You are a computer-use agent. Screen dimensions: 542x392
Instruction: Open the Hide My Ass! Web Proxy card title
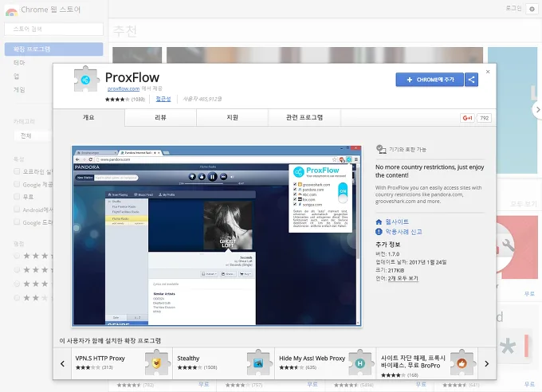[x=312, y=359]
